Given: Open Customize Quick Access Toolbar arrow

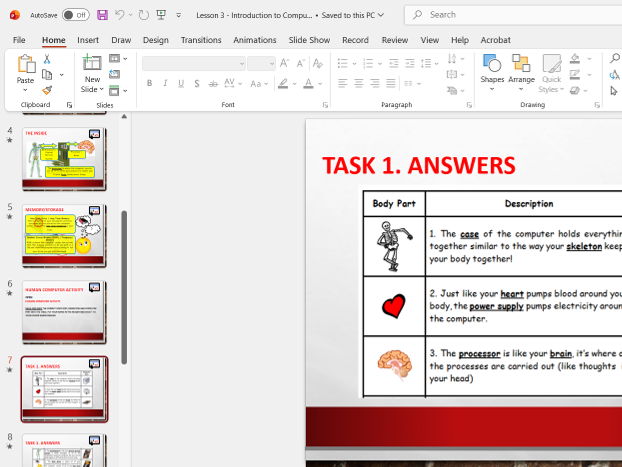Looking at the screenshot, I should tap(179, 15).
